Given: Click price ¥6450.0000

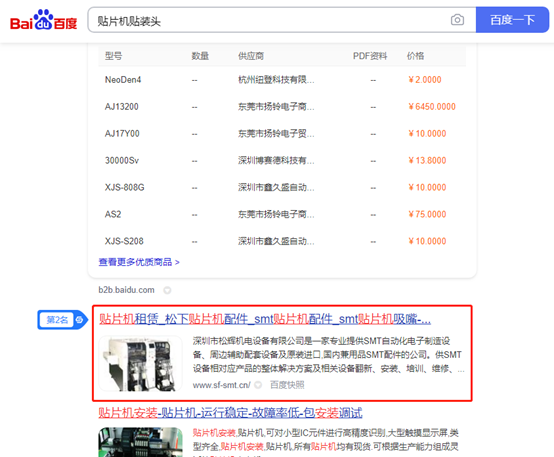Looking at the screenshot, I should [432, 107].
